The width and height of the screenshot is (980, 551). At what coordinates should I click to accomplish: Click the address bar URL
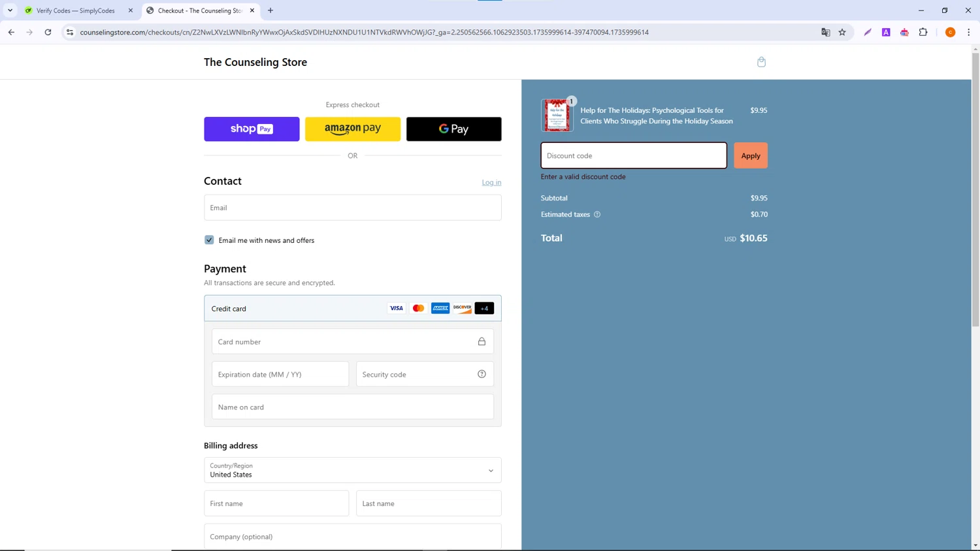click(364, 32)
